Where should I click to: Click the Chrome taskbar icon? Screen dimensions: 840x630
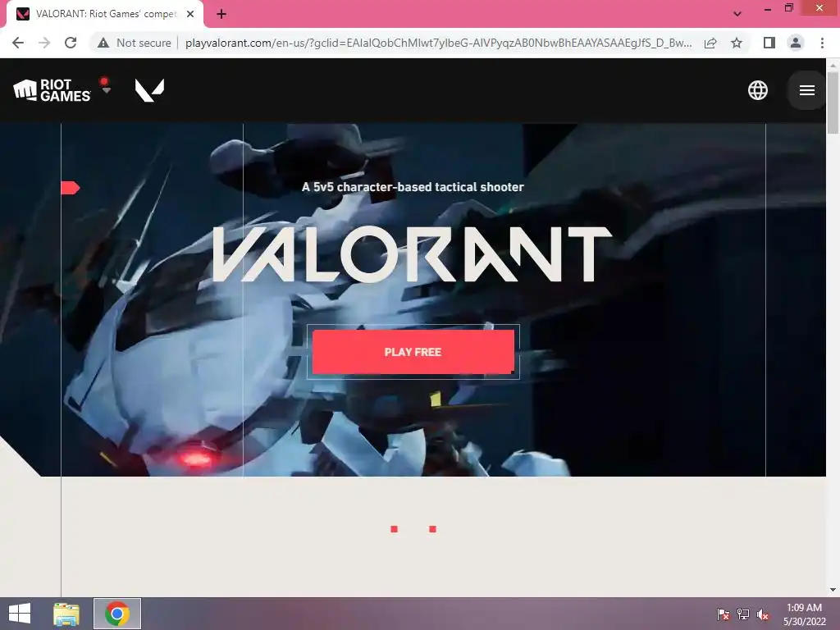(x=117, y=614)
